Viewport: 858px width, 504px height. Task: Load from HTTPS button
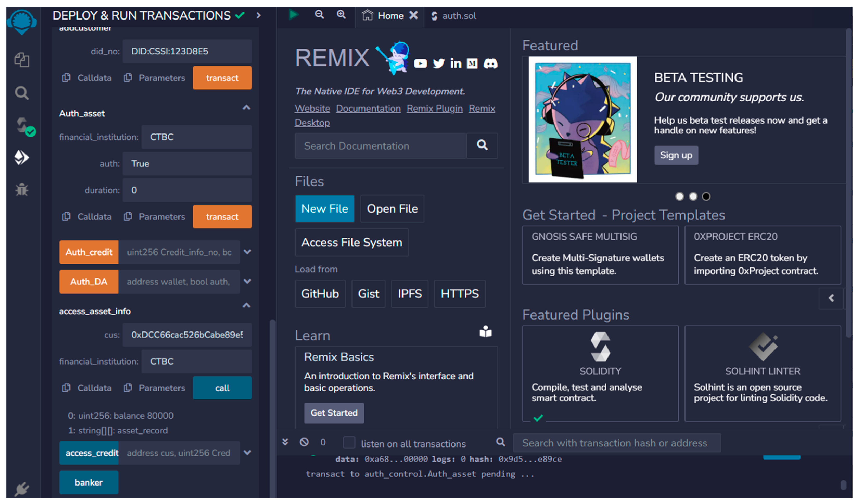click(x=460, y=294)
